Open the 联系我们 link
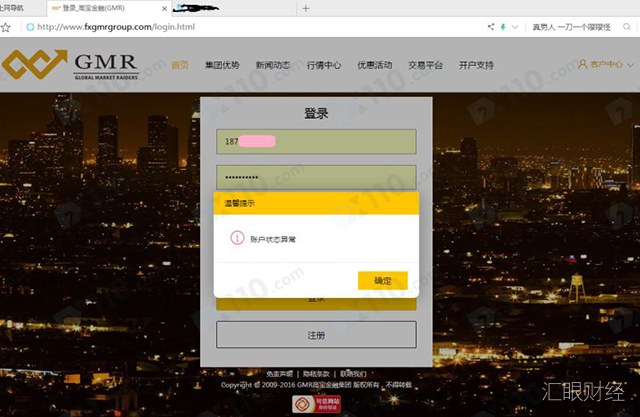Viewport: 640px width, 417px height. point(353,374)
